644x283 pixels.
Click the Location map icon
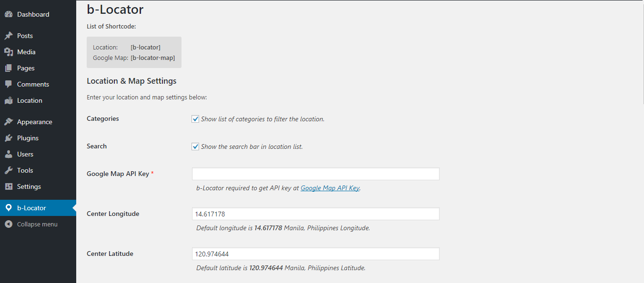click(x=8, y=100)
